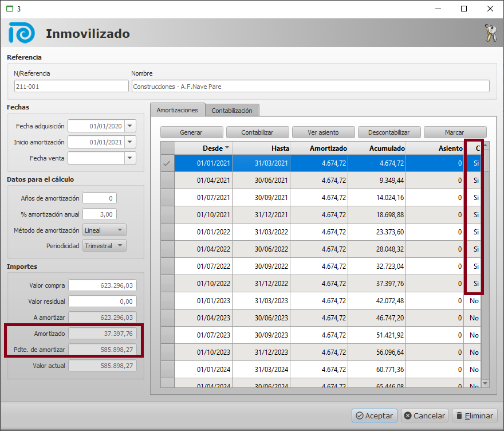This screenshot has height=431, width=504.
Task: Click the keys icon in the header
Action: click(x=490, y=33)
